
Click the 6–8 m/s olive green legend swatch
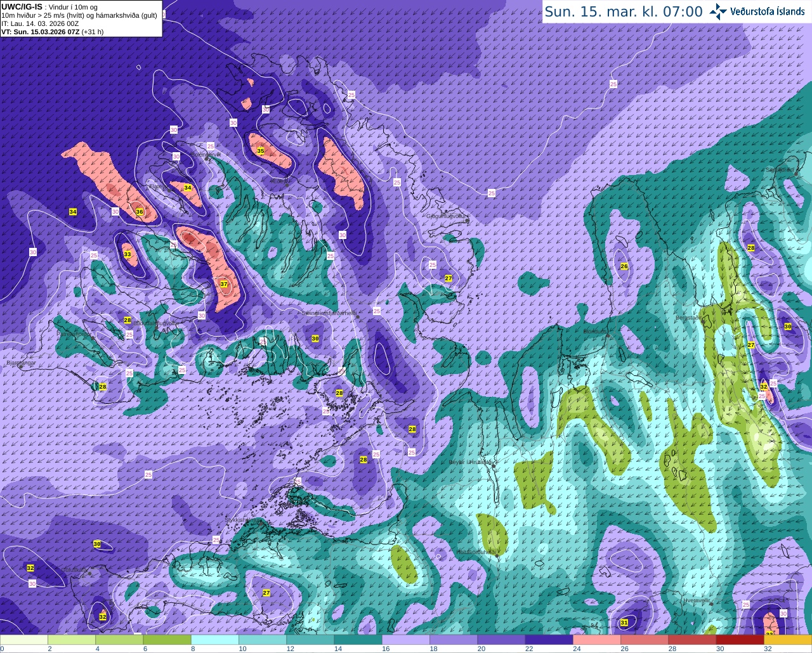coord(167,639)
